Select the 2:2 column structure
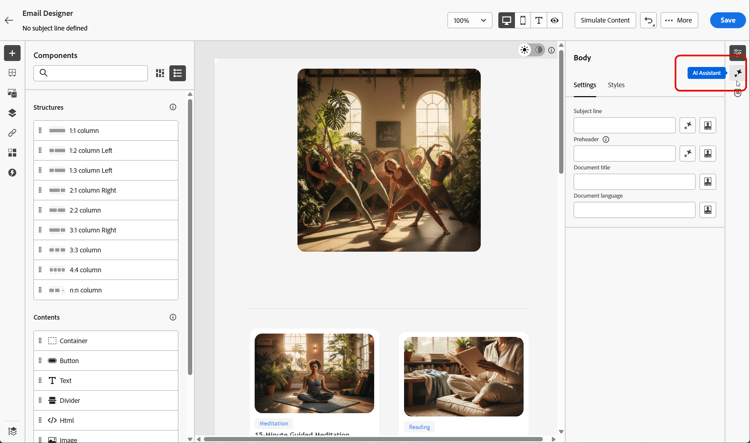750x443 pixels. point(106,210)
